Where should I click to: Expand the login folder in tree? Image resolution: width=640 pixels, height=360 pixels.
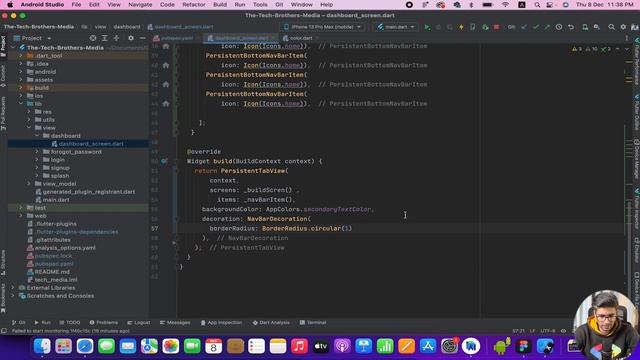point(37,160)
